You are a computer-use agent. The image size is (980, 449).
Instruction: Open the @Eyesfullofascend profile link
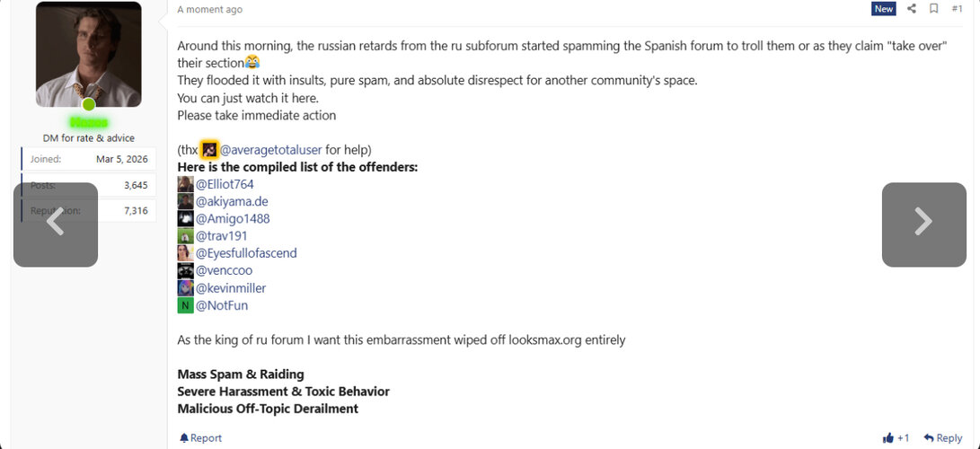coord(246,253)
